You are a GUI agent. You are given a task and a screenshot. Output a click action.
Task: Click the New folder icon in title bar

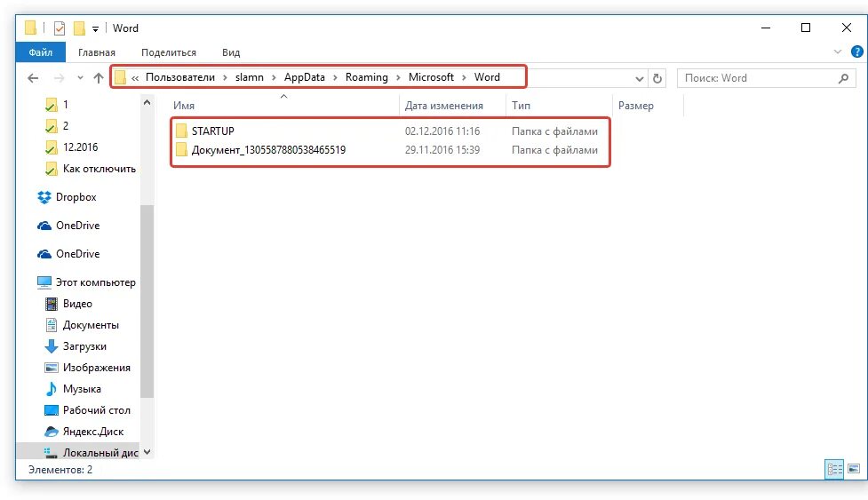click(79, 28)
